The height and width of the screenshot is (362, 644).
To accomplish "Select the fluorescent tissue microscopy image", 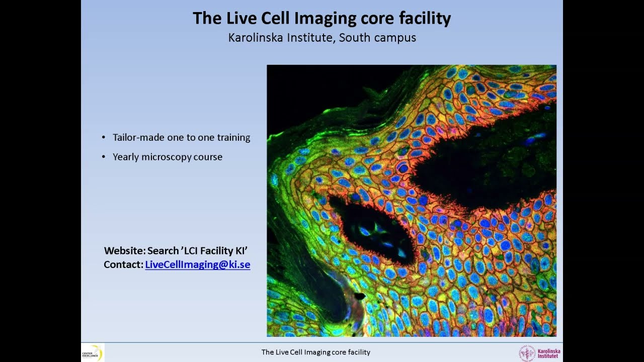I will (412, 201).
